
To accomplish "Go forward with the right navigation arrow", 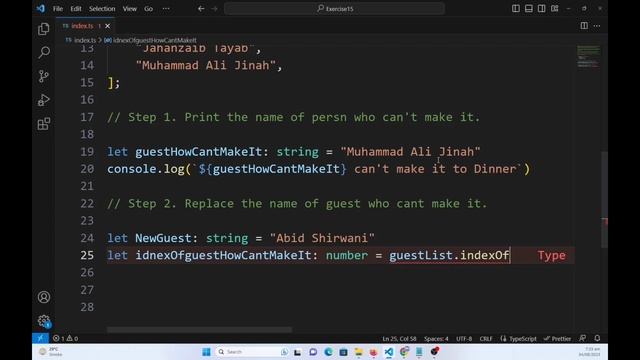I will tap(214, 9).
